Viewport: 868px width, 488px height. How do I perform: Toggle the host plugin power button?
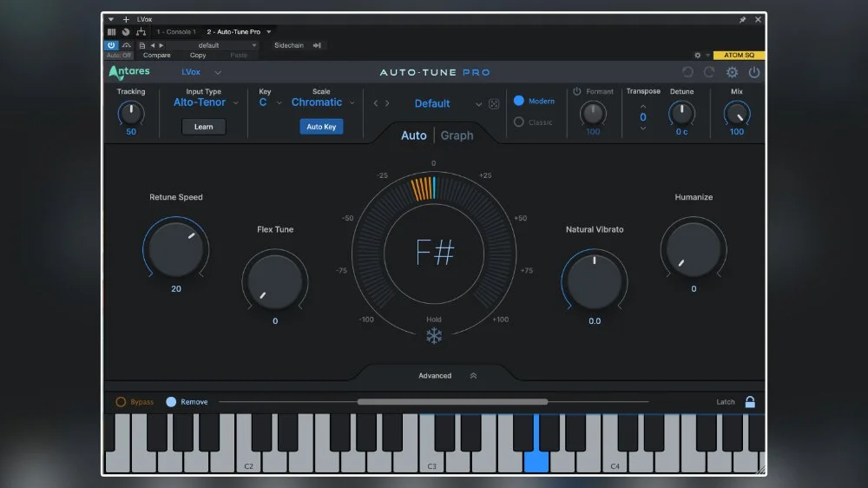(111, 45)
